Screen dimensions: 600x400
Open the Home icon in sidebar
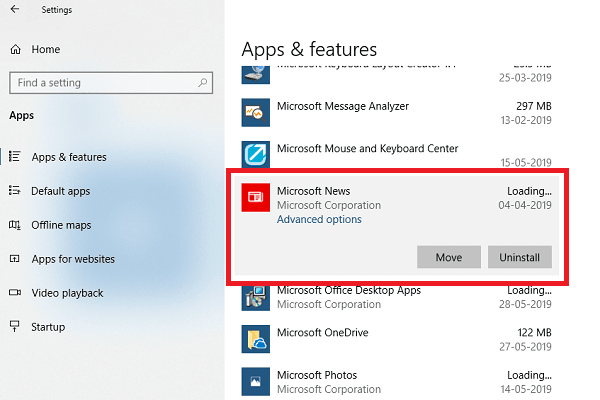[15, 49]
